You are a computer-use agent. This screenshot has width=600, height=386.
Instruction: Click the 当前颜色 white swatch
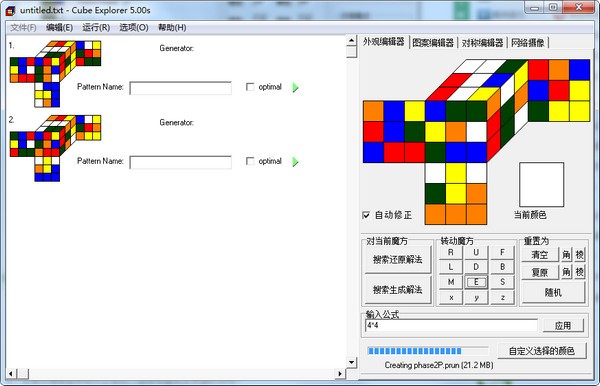pos(541,184)
